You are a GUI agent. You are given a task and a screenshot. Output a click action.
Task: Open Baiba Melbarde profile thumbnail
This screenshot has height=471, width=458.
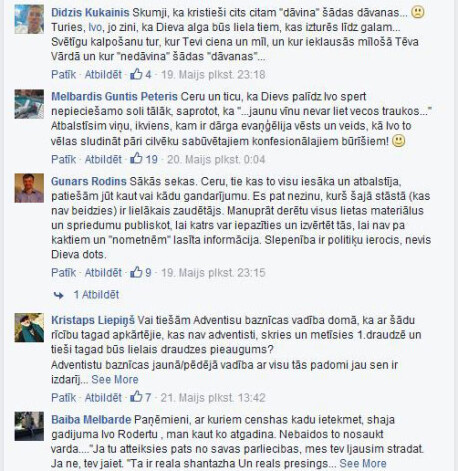coord(29,426)
